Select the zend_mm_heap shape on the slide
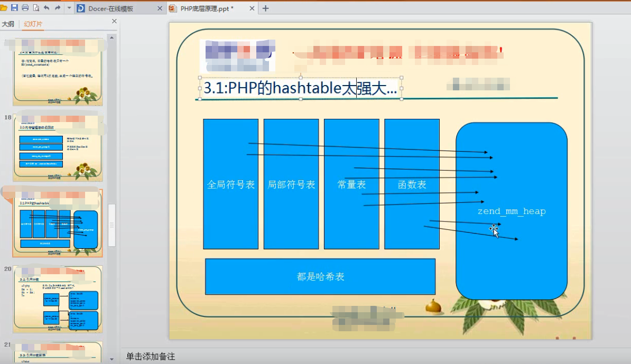 click(x=511, y=210)
